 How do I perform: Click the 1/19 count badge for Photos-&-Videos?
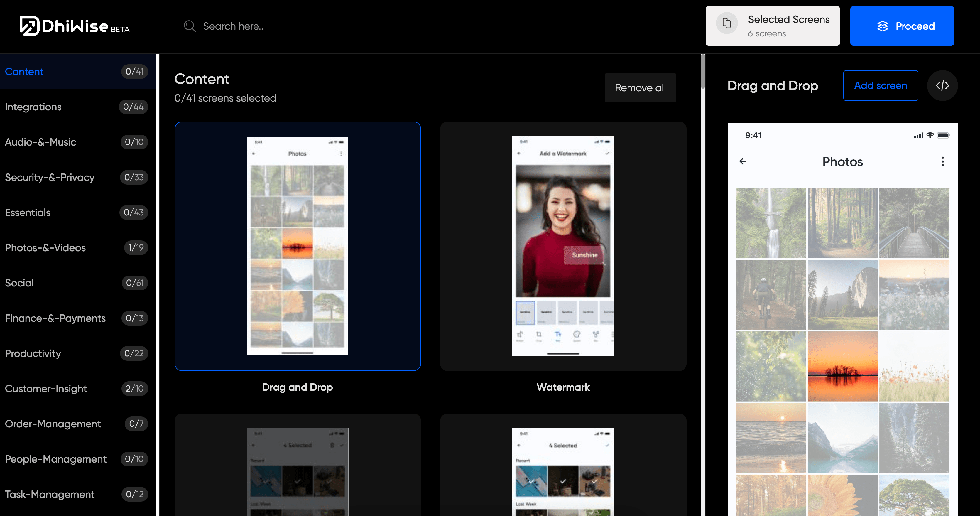point(136,248)
